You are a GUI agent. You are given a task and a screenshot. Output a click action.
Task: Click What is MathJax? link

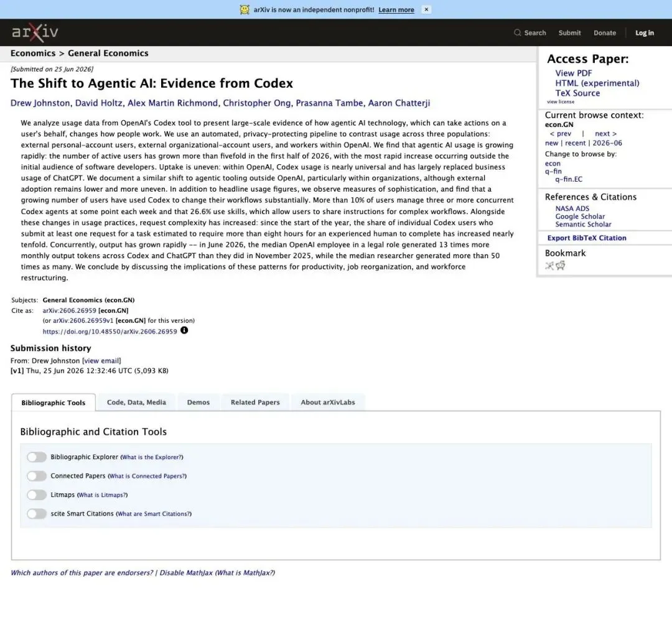(x=245, y=573)
